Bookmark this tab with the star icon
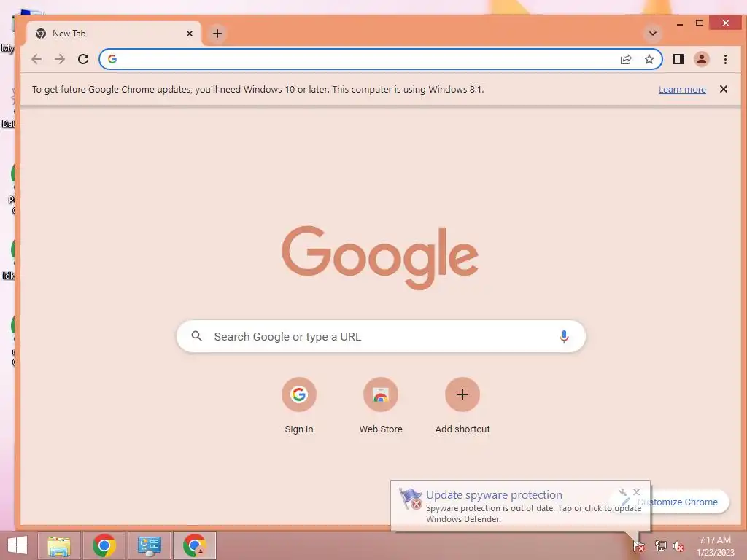 (x=649, y=59)
